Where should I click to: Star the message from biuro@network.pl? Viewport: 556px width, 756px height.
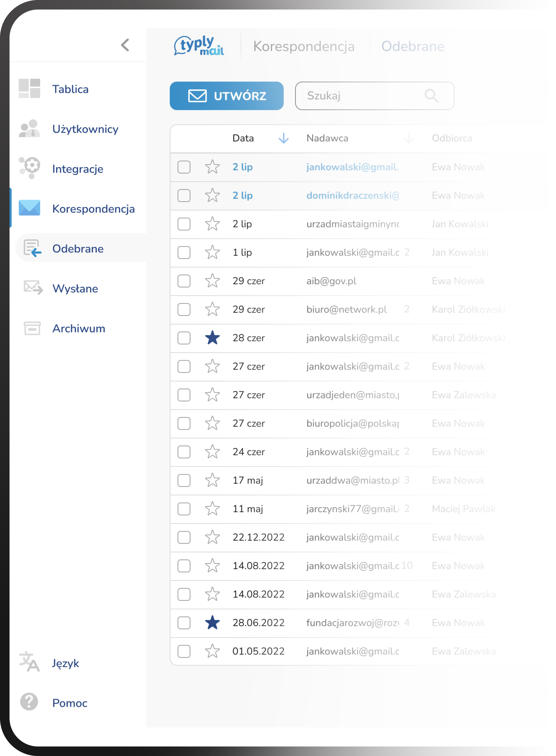213,309
